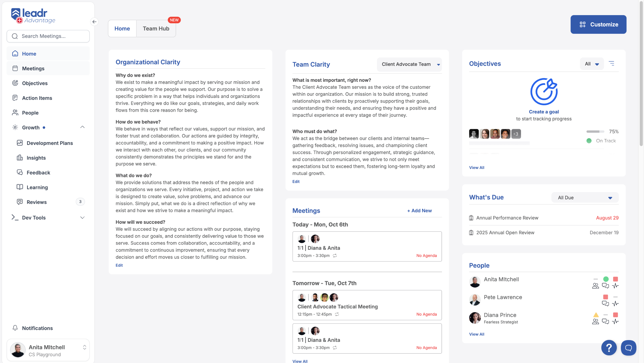Open Development Plans in sidebar
Image resolution: width=644 pixels, height=363 pixels.
point(50,143)
